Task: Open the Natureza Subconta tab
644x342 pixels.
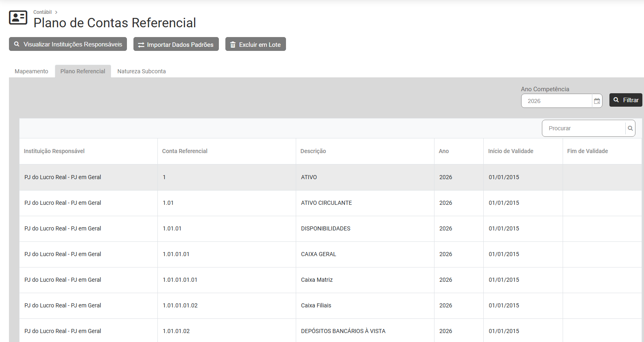Action: (x=142, y=71)
